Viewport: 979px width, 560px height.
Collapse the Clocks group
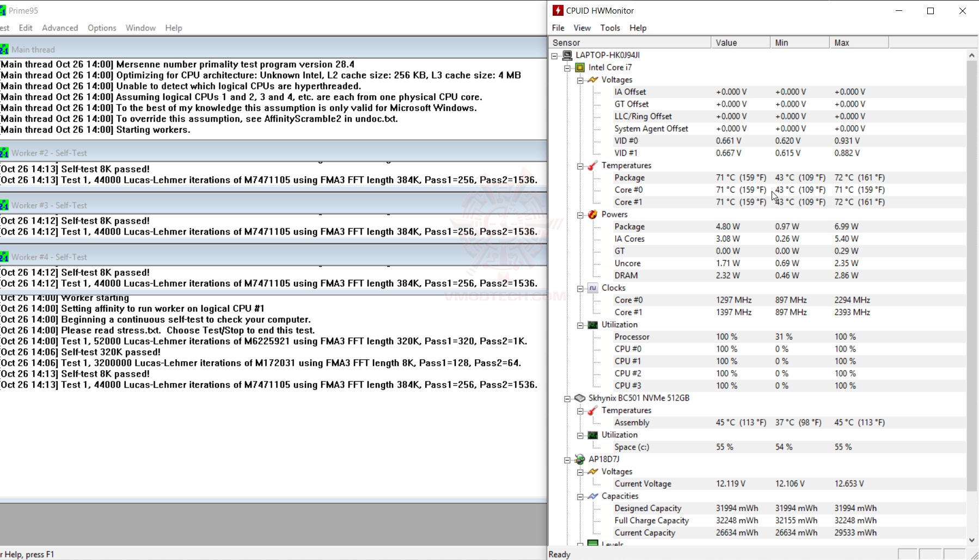pyautogui.click(x=580, y=288)
